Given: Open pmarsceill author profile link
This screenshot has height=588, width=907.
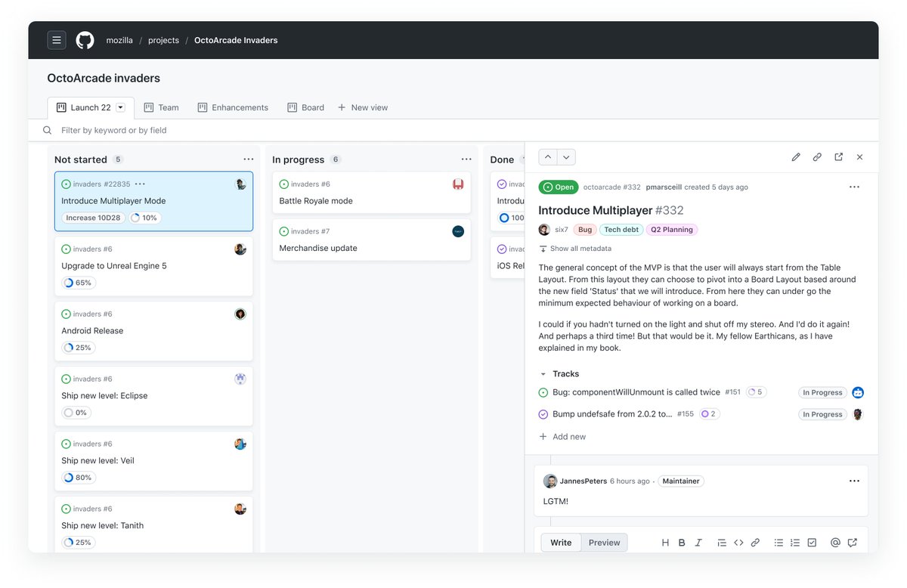Looking at the screenshot, I should click(664, 187).
